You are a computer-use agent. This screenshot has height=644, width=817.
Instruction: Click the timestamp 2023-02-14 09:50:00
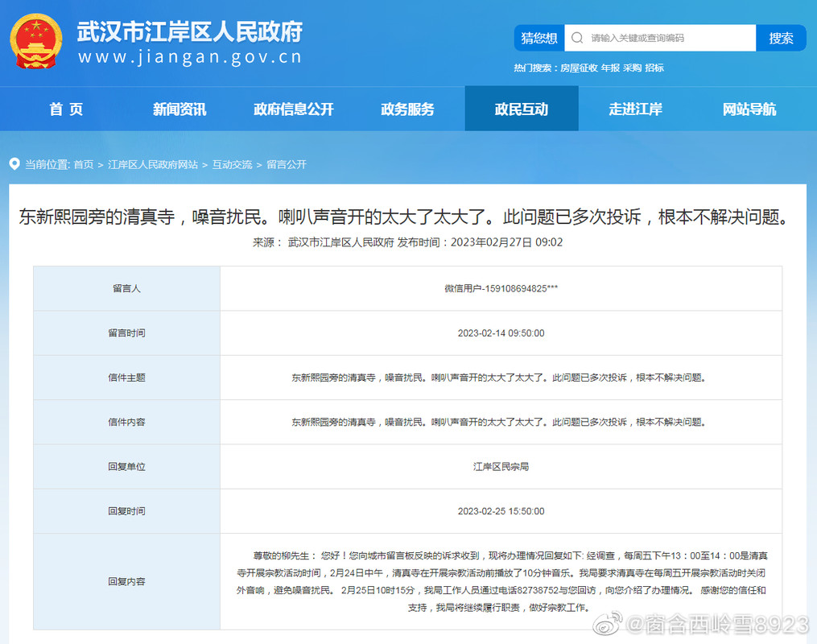point(501,333)
